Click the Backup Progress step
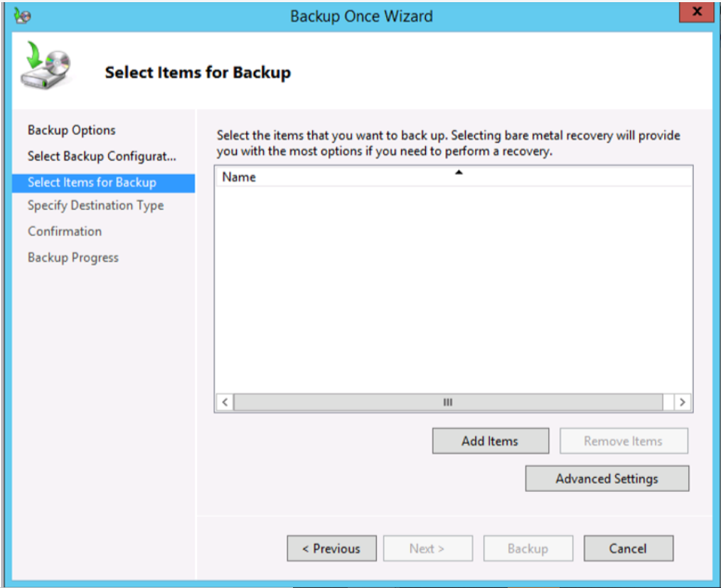The width and height of the screenshot is (721, 588). coord(73,257)
